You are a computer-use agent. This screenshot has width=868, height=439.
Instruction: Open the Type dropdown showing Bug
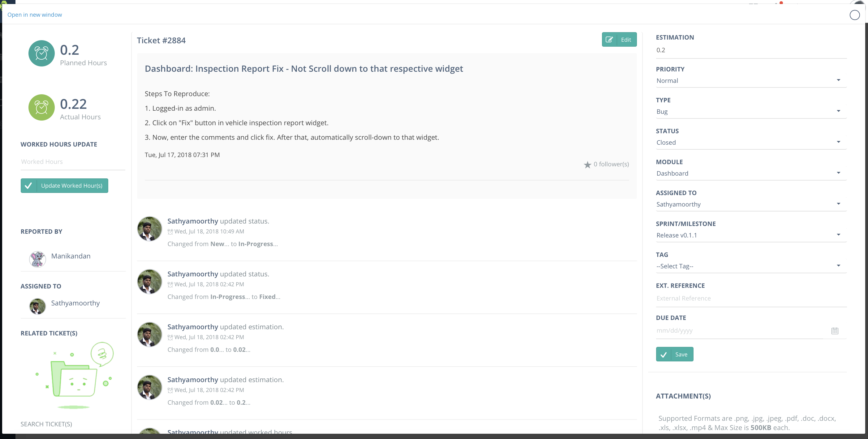[751, 111]
